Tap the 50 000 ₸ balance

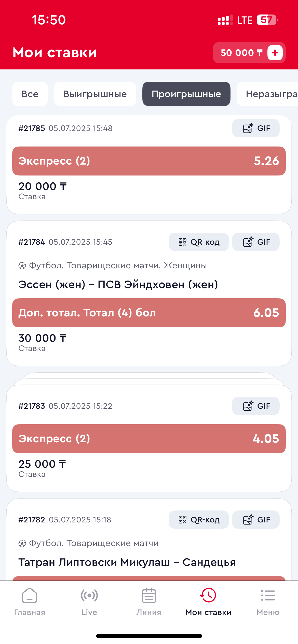click(241, 53)
